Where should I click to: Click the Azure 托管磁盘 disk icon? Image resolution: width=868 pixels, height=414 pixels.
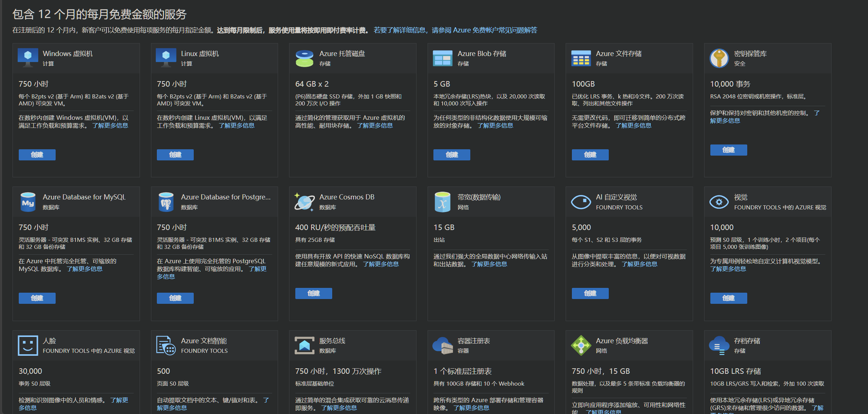pyautogui.click(x=305, y=58)
